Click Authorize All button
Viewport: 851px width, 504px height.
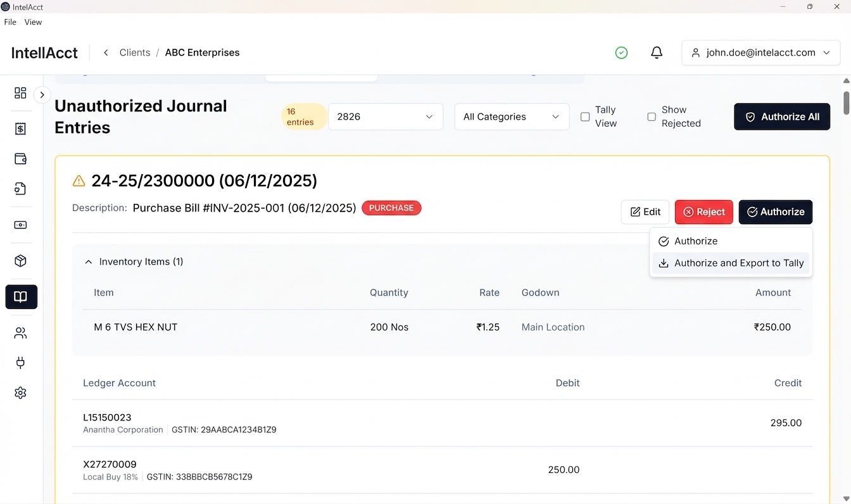(781, 117)
